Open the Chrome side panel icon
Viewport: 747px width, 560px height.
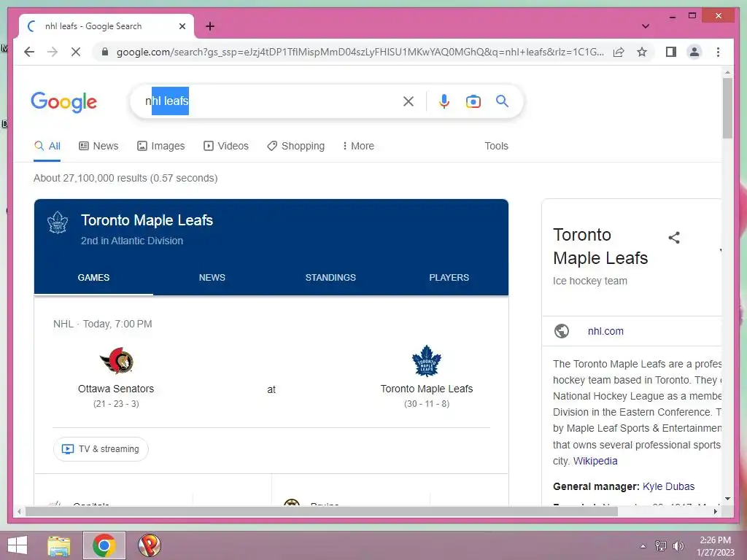[671, 52]
